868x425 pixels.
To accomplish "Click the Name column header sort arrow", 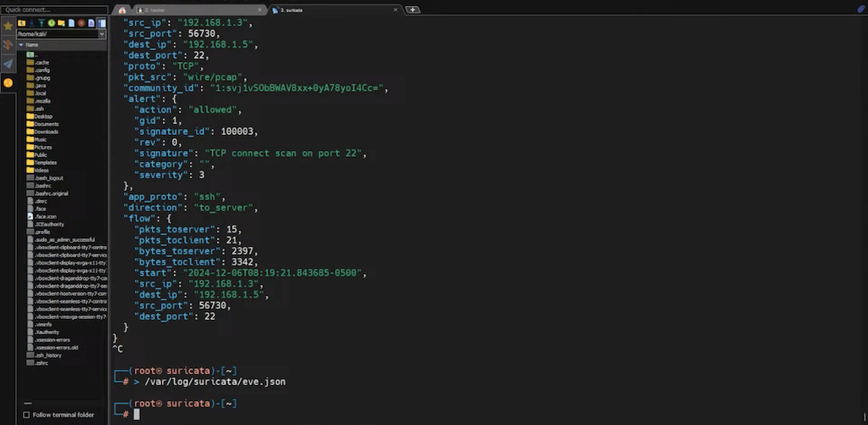I will coord(21,44).
